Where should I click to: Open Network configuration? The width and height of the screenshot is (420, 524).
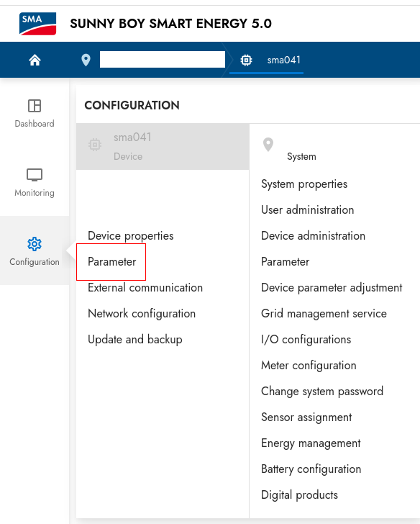click(x=142, y=314)
